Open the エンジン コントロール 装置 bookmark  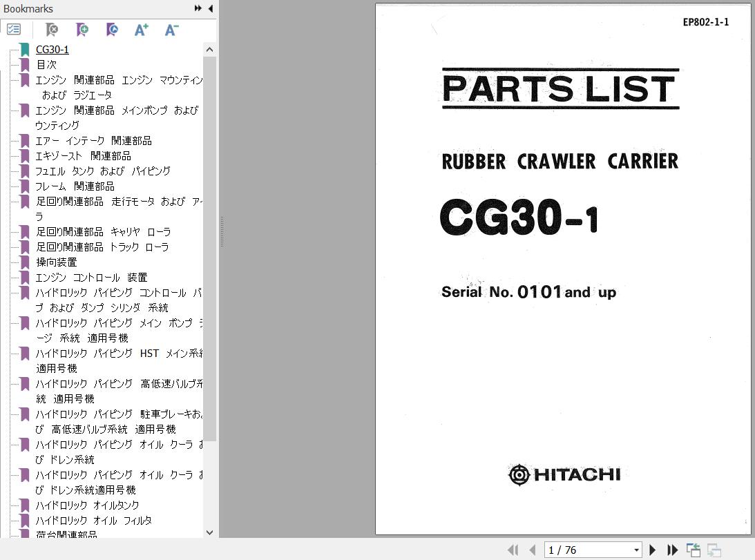[x=91, y=278]
